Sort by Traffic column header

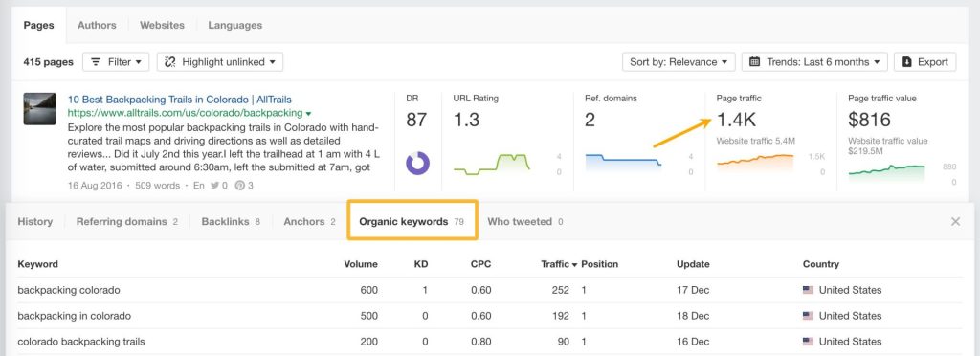click(x=559, y=264)
